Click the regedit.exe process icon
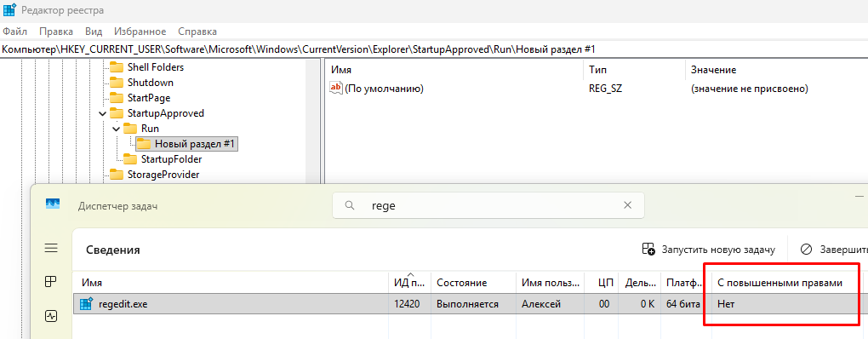868x339 pixels. pyautogui.click(x=86, y=304)
